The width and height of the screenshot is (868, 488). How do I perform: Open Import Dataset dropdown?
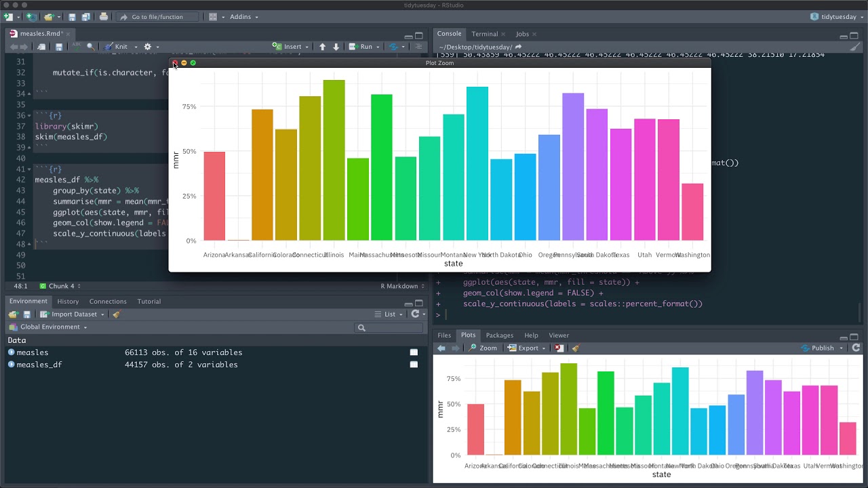(x=73, y=314)
